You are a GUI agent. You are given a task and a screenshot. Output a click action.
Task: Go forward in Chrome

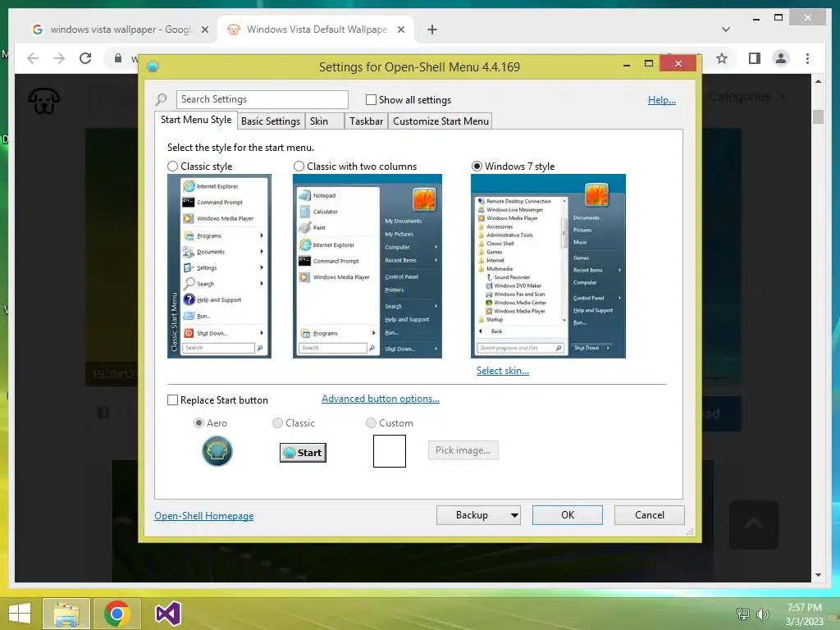59,58
